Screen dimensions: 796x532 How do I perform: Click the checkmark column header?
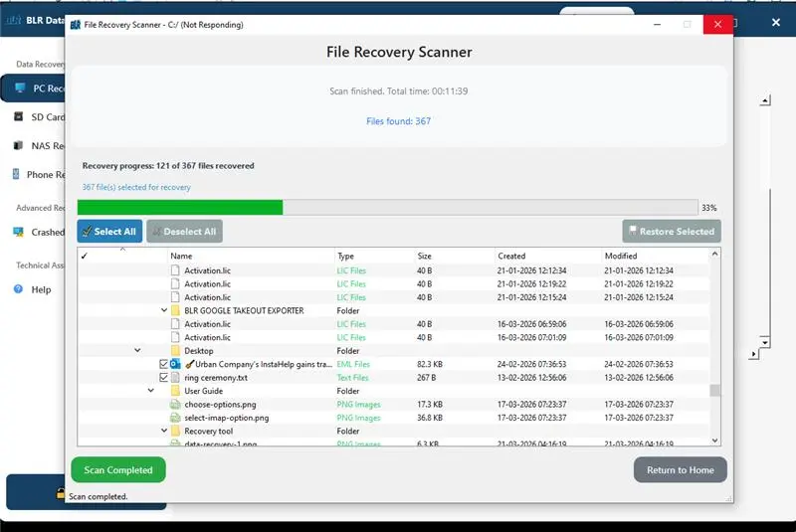[x=85, y=257]
